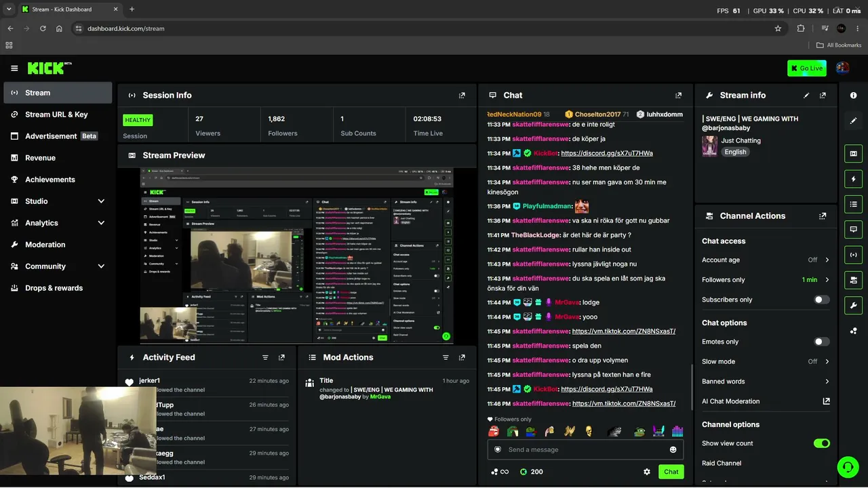This screenshot has width=868, height=488.
Task: Pop out the Activity Feed panel
Action: (x=281, y=357)
